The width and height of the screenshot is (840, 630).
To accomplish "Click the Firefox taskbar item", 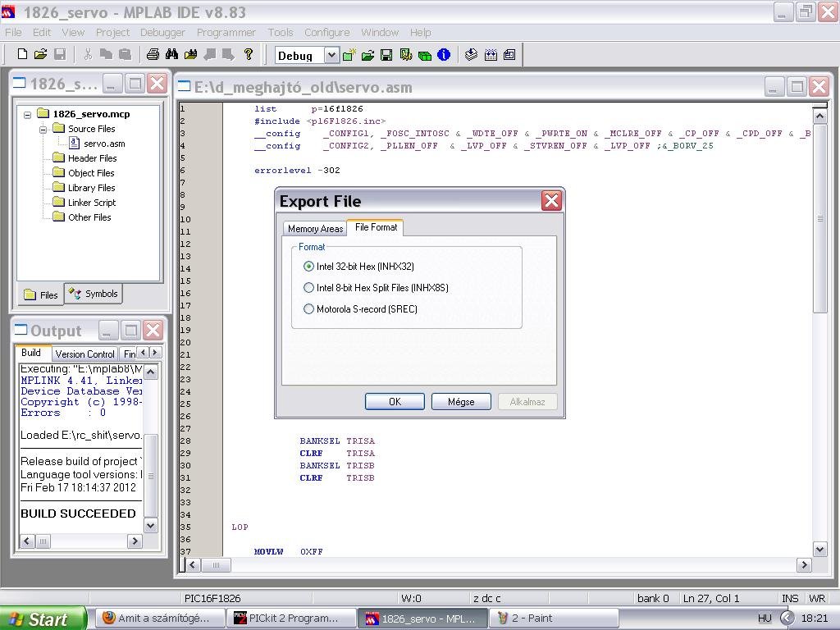I will [160, 619].
